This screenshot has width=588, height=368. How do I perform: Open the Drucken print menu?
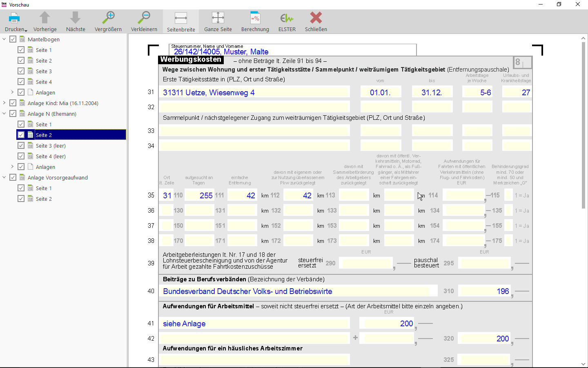16,22
